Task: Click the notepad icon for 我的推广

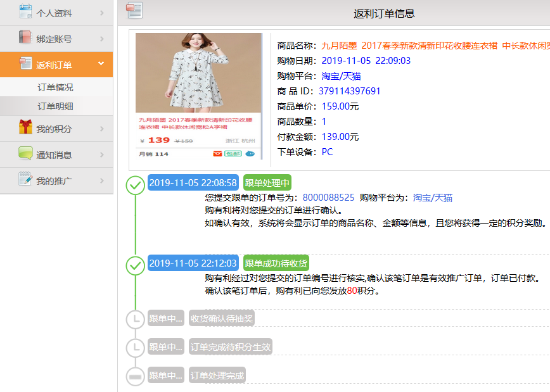Action: [x=25, y=180]
